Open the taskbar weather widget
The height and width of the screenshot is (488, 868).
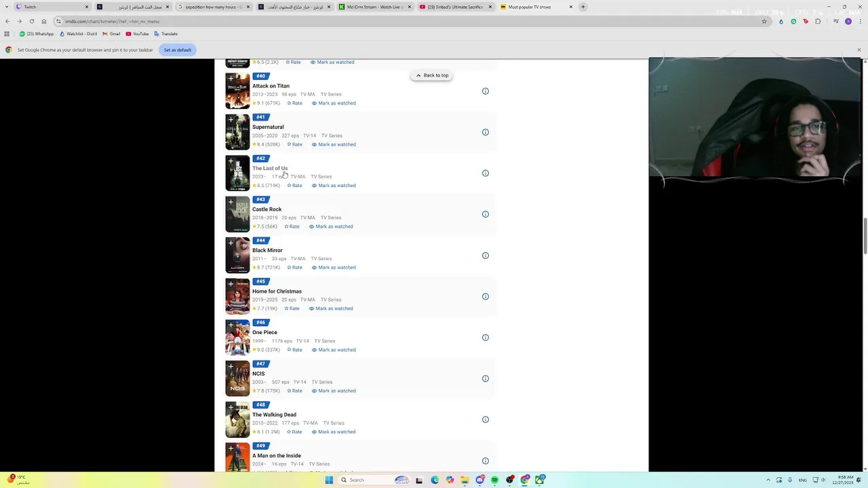[x=19, y=480]
